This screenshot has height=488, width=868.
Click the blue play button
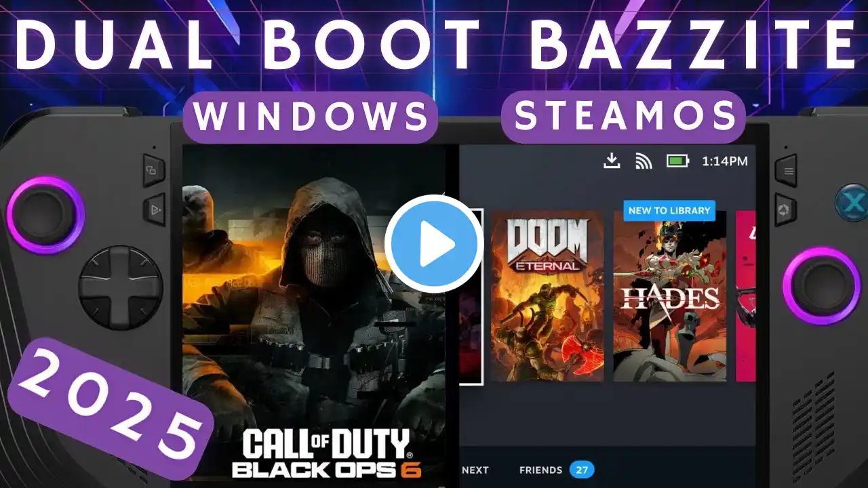tap(434, 244)
